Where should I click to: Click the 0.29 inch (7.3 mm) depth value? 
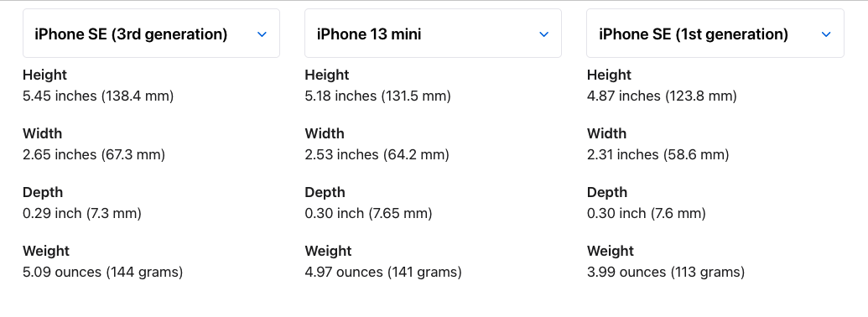click(82, 214)
